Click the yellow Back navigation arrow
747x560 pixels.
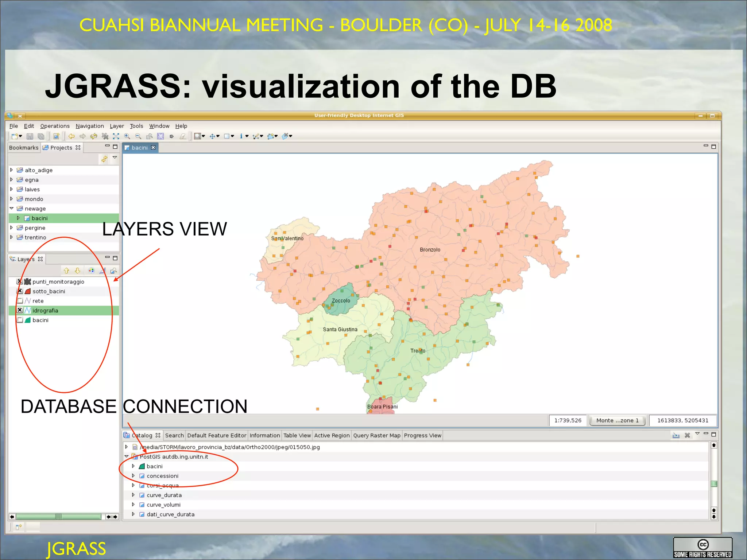(x=71, y=136)
